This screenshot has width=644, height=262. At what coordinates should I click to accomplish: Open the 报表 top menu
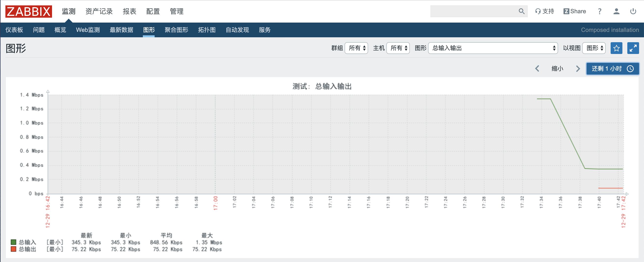(x=130, y=11)
